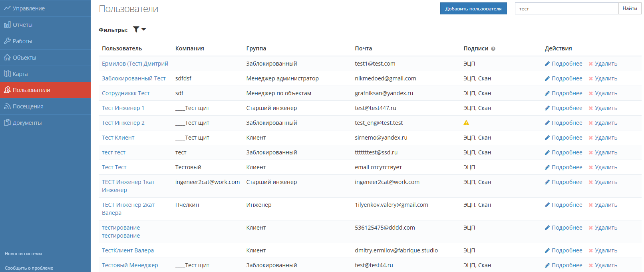Open the Заблокированный Тест user profile link
644x272 pixels.
133,78
